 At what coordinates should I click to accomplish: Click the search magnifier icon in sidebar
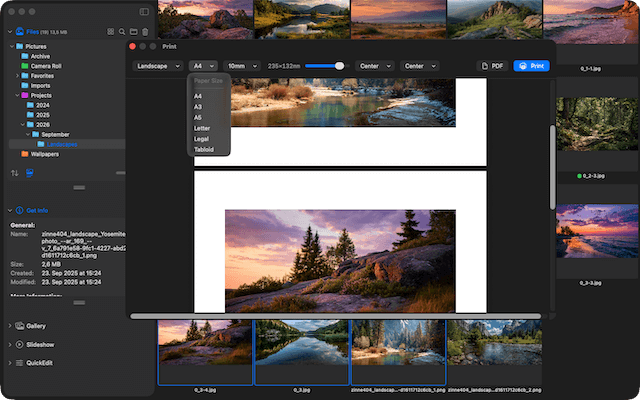point(121,32)
